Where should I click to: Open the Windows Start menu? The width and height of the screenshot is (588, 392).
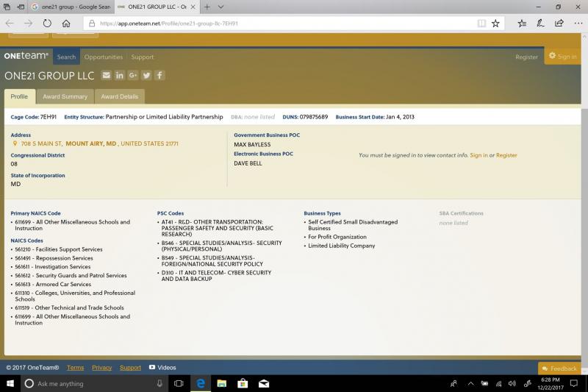coord(10,383)
